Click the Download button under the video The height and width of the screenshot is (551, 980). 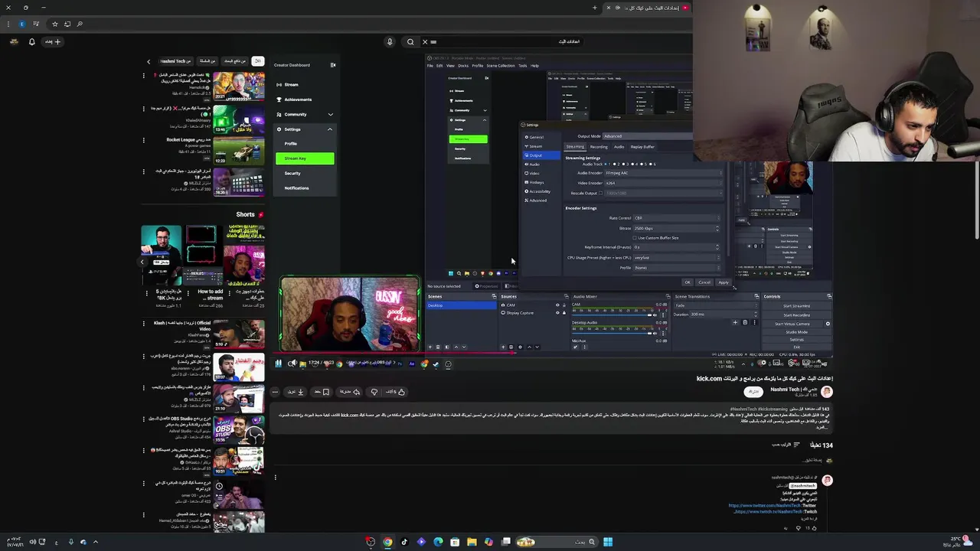[296, 392]
